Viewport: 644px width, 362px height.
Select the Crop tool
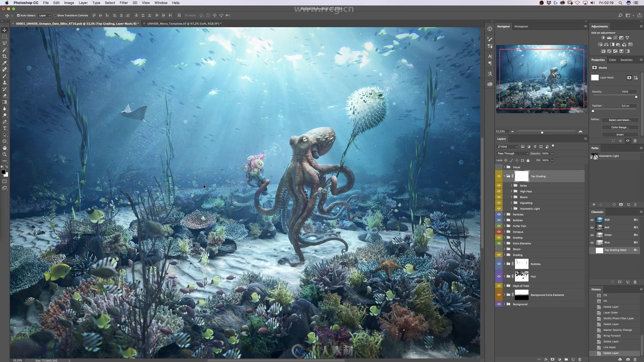click(5, 56)
